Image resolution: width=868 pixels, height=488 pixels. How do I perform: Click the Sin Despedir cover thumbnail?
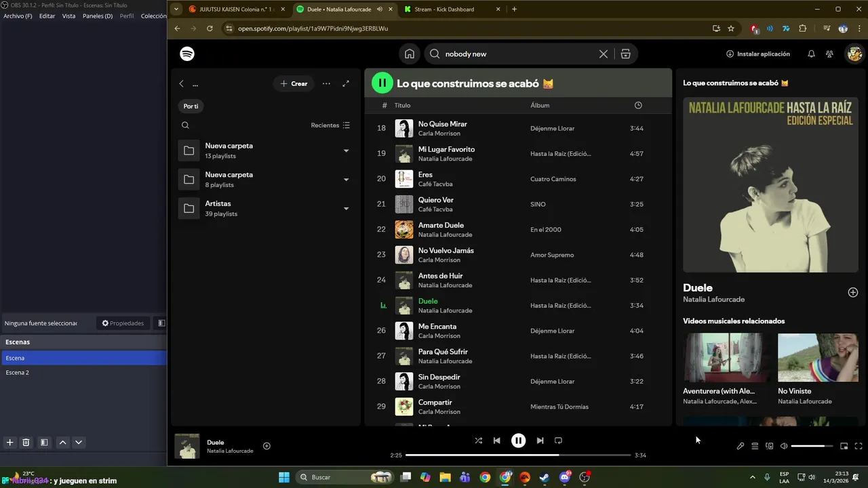[x=404, y=381]
